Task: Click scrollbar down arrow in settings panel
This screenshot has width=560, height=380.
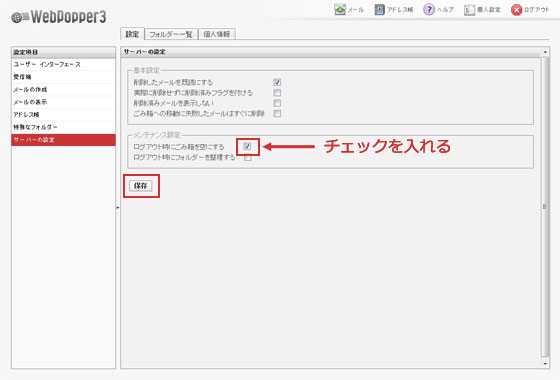Action: (545, 364)
